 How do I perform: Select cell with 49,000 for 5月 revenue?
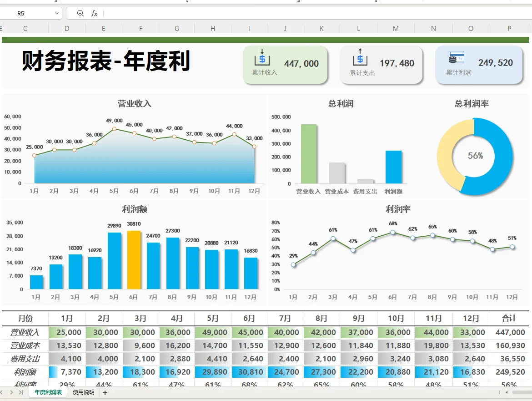[213, 332]
